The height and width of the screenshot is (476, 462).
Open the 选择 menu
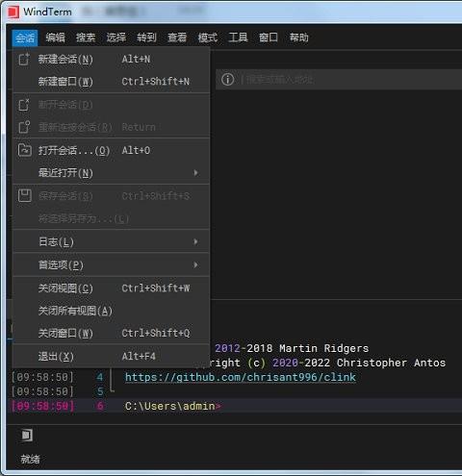coord(116,38)
